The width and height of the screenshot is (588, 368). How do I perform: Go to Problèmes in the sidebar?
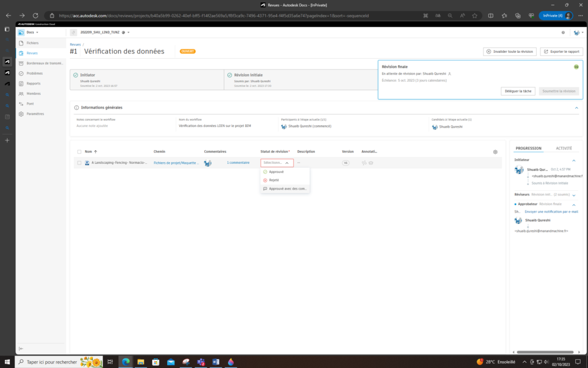pyautogui.click(x=34, y=74)
